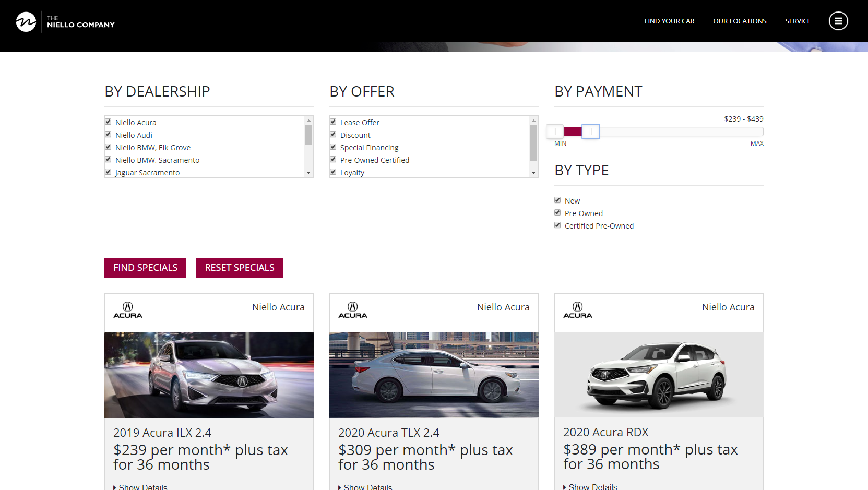Screen dimensions: 868x490
Task: Open the 2019 Acura ILX car photo
Action: [209, 375]
